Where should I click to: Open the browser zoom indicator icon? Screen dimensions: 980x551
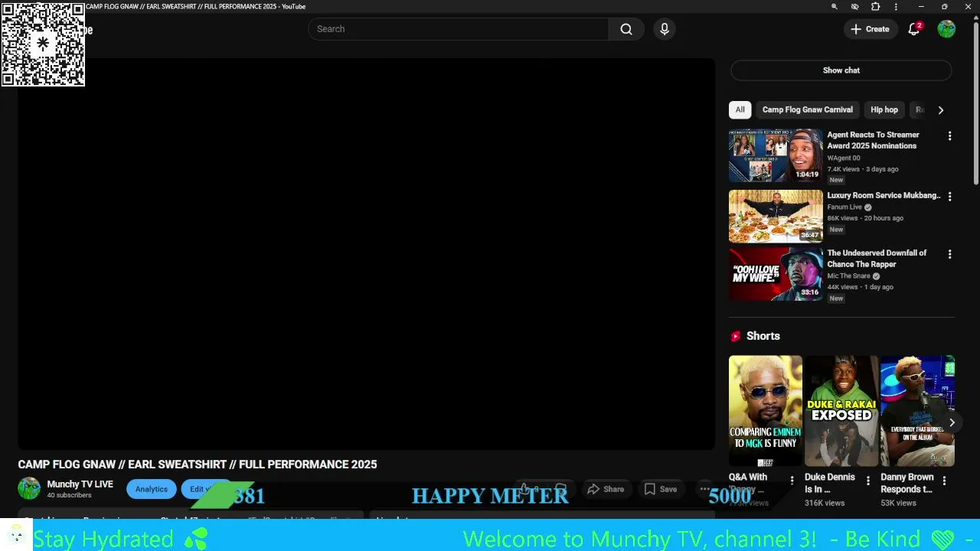(835, 7)
